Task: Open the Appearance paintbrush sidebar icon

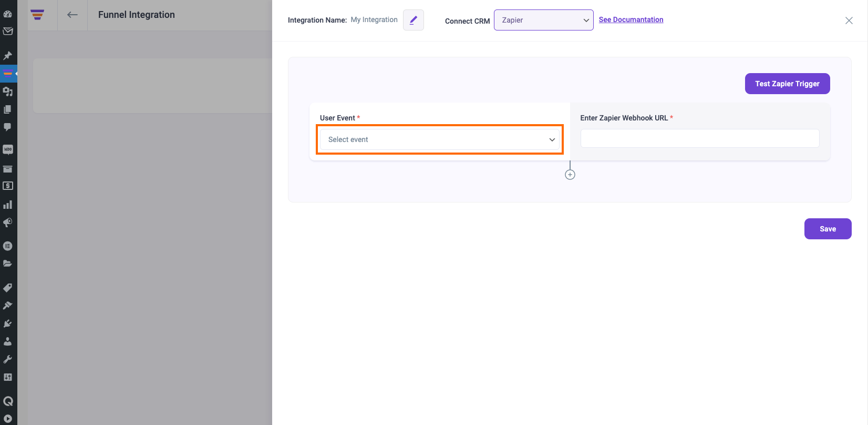Action: (8, 306)
